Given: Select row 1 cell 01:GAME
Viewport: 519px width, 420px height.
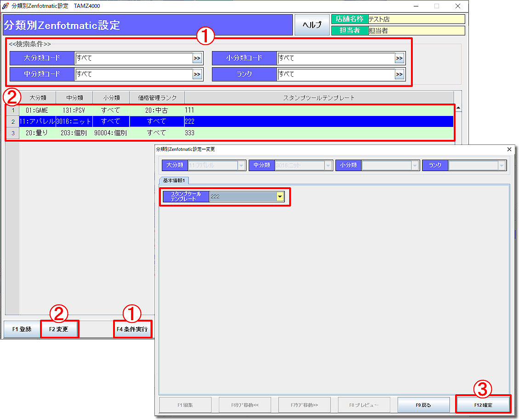Looking at the screenshot, I should pyautogui.click(x=37, y=110).
